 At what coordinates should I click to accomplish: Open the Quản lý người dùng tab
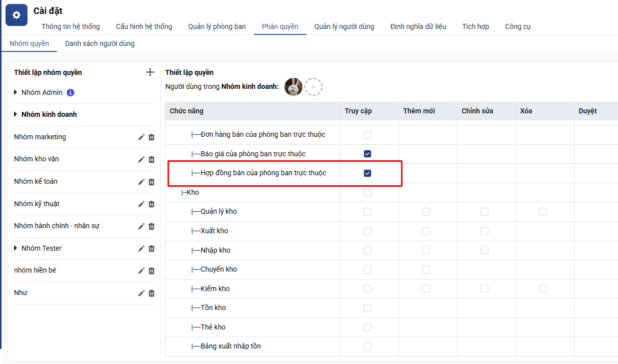[344, 26]
